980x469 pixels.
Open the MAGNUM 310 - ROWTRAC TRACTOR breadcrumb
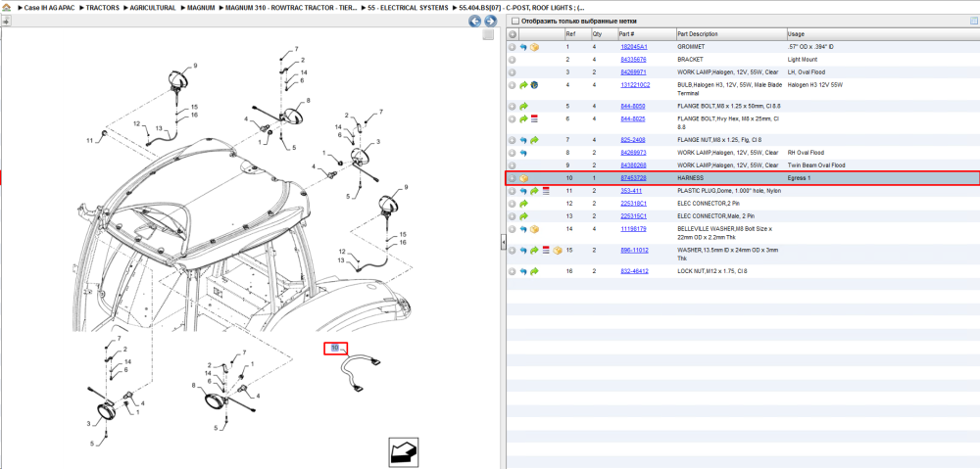tap(292, 8)
